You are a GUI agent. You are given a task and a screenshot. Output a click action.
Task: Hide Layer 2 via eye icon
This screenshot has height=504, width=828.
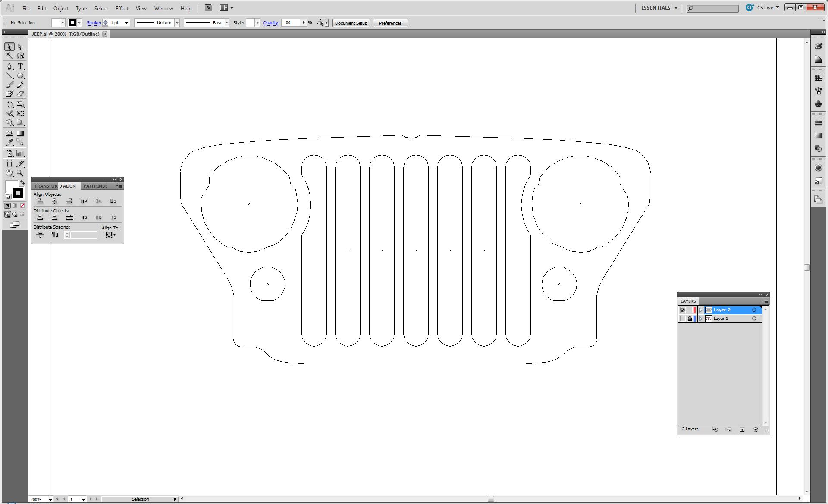pyautogui.click(x=682, y=310)
